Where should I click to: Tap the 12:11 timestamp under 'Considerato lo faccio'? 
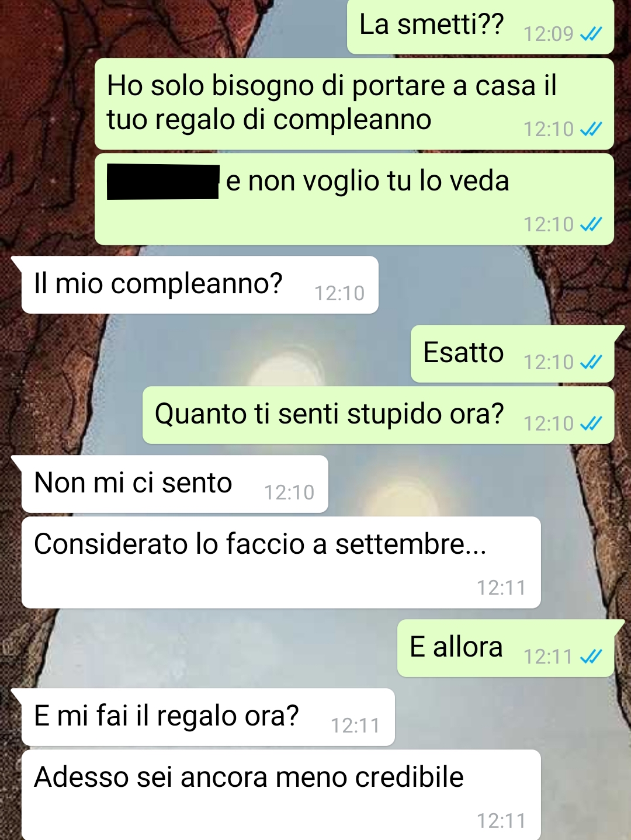pyautogui.click(x=501, y=588)
